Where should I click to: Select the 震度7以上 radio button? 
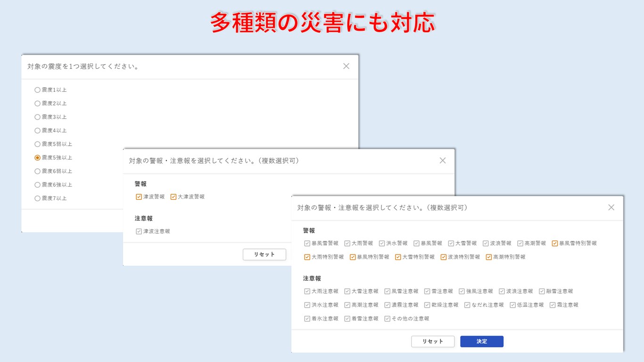(38, 198)
